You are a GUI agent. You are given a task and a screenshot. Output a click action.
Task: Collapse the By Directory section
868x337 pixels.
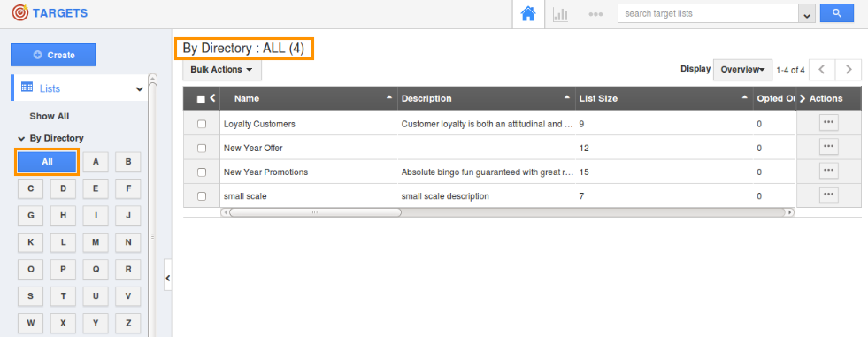point(21,138)
